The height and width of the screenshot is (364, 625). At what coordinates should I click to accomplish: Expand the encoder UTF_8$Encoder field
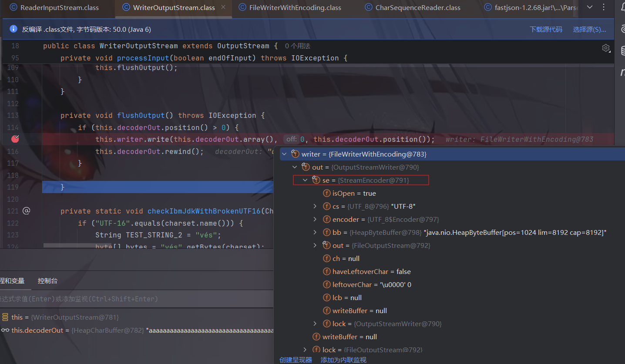(x=315, y=220)
